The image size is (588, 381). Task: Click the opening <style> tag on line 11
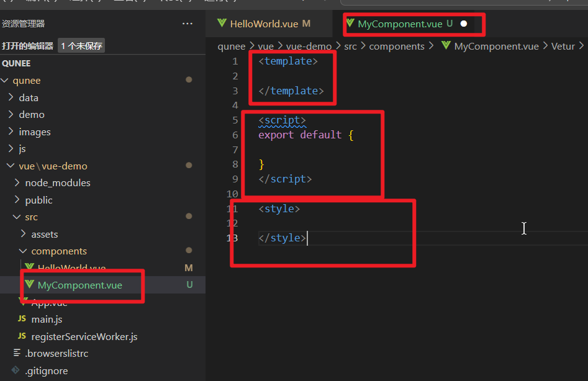tap(279, 208)
